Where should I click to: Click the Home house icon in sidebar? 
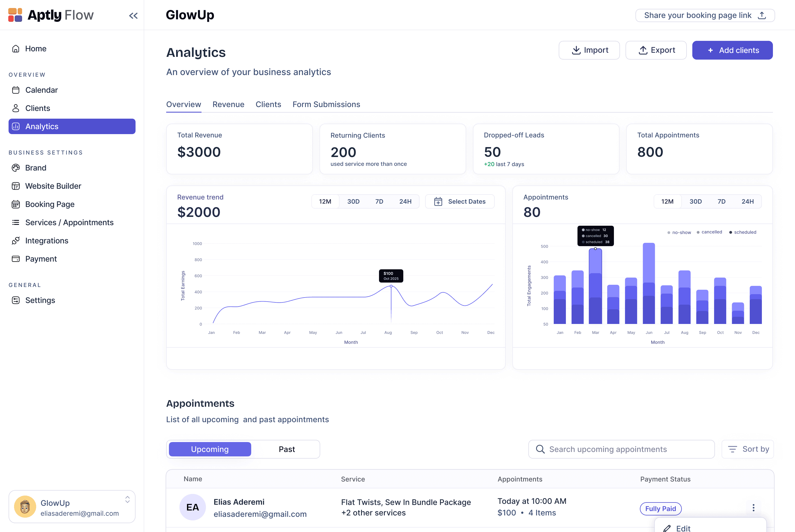(x=16, y=49)
